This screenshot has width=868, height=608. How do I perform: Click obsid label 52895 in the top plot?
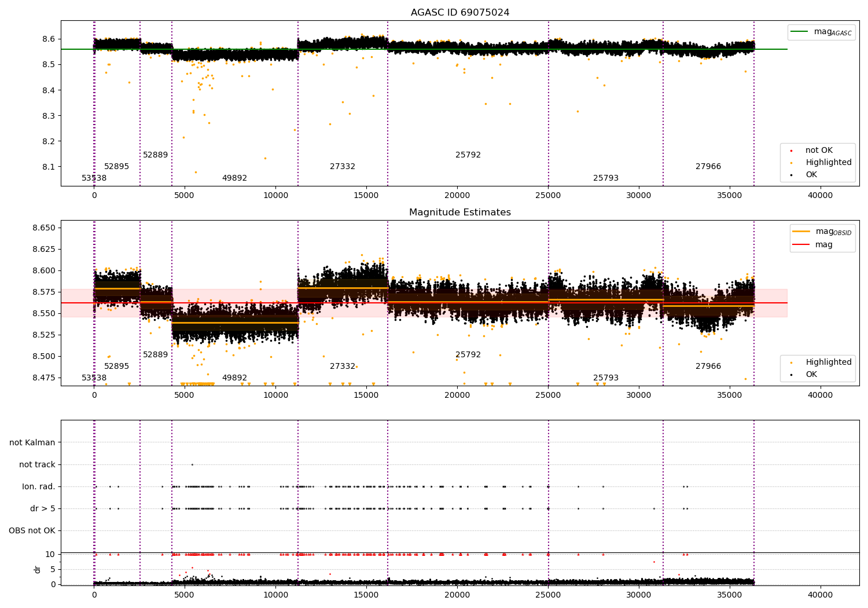tap(117, 167)
